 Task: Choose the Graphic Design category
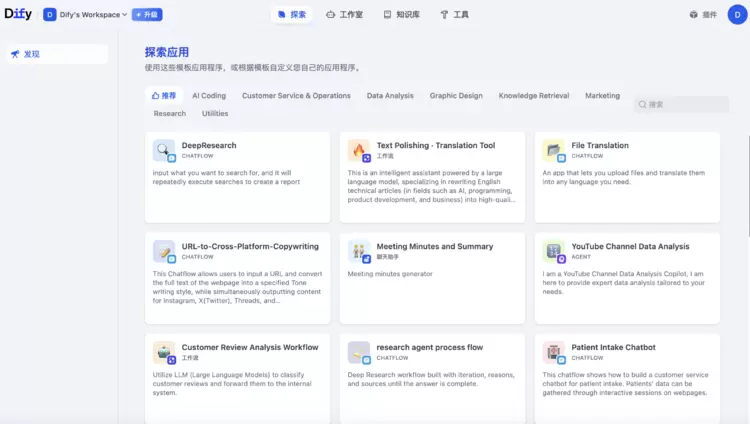pos(456,96)
